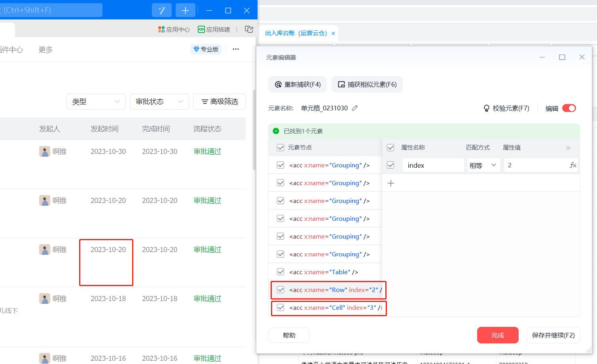Click the red 完成 button
The image size is (597, 364).
(497, 335)
